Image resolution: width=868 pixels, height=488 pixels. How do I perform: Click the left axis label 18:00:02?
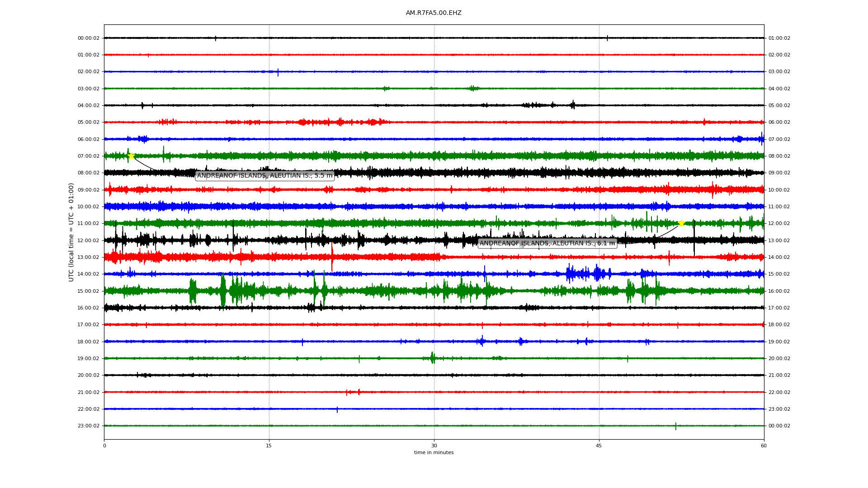(x=89, y=342)
